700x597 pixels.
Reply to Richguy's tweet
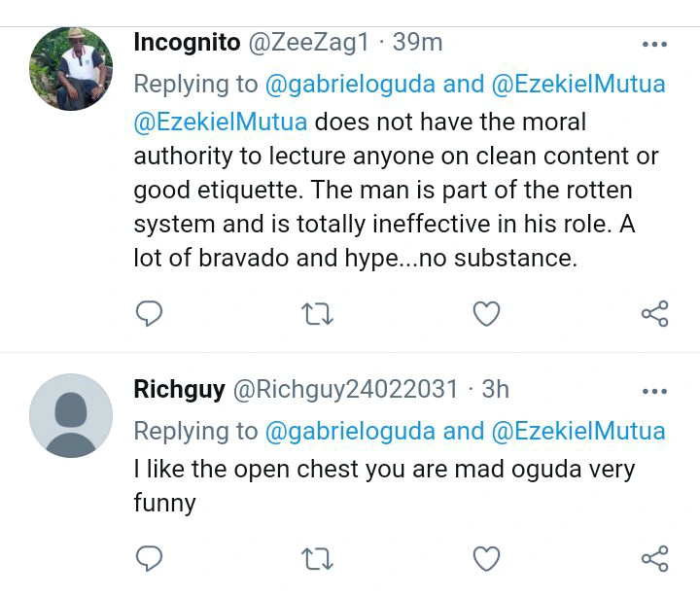148,558
